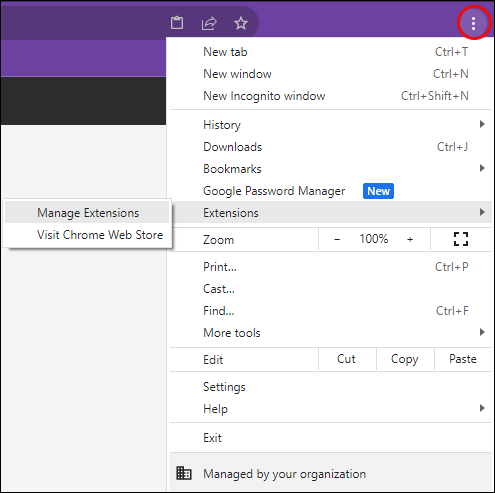
Task: Click the organization building icon
Action: (x=184, y=473)
